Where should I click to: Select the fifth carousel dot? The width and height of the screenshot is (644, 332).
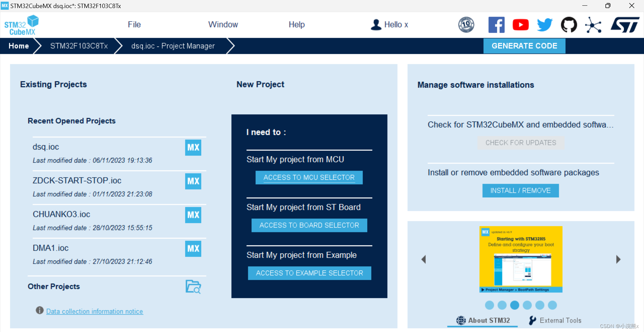click(540, 305)
